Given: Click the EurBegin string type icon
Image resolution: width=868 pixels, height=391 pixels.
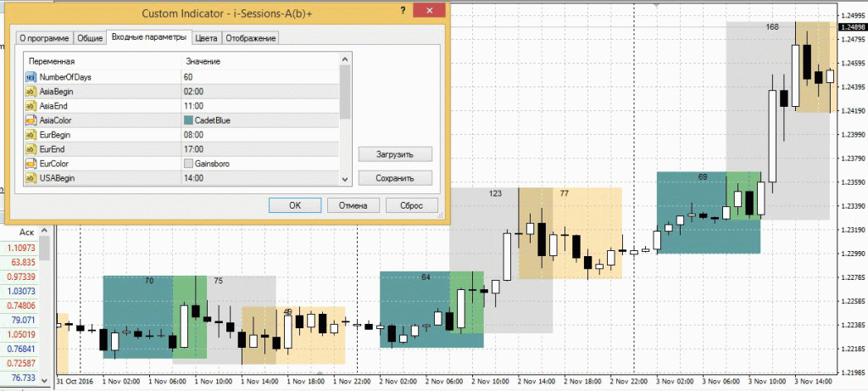Looking at the screenshot, I should click(31, 135).
